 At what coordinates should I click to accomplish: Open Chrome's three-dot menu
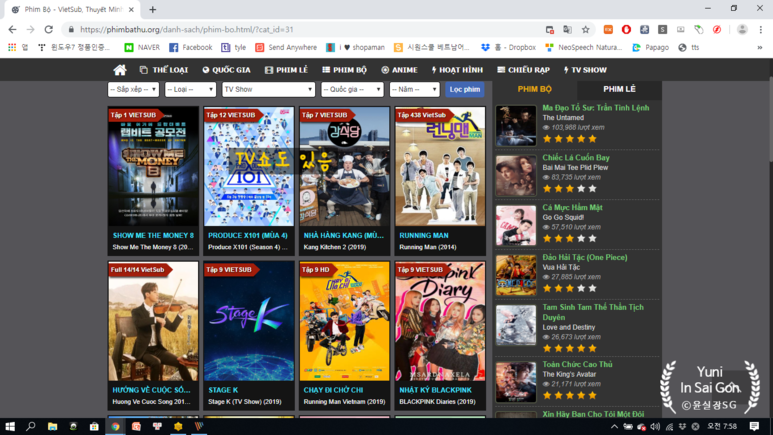pyautogui.click(x=760, y=30)
